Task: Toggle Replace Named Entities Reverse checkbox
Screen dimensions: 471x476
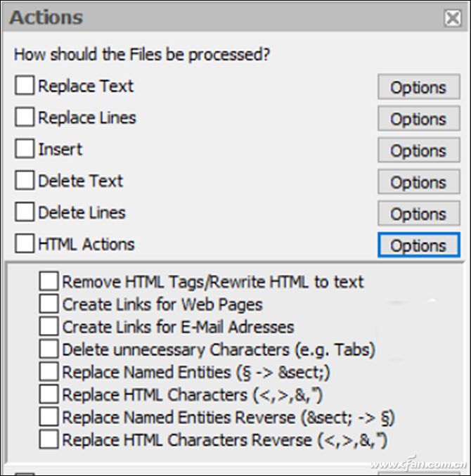Action: 49,417
